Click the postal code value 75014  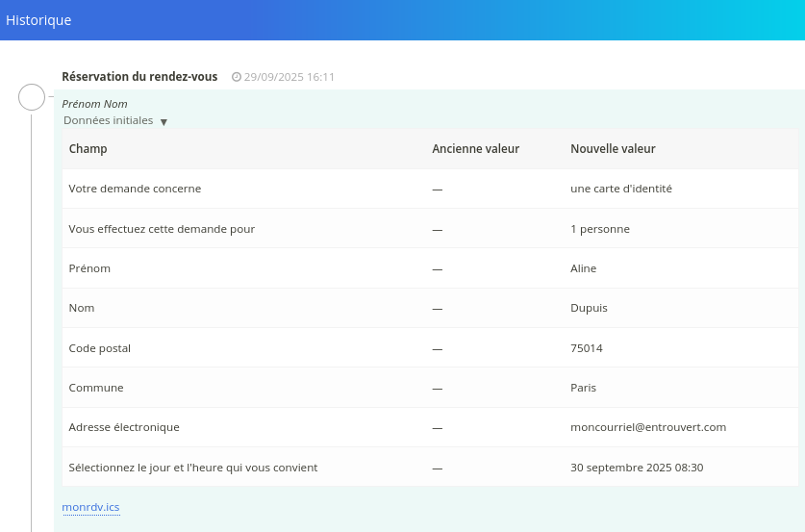coord(587,348)
